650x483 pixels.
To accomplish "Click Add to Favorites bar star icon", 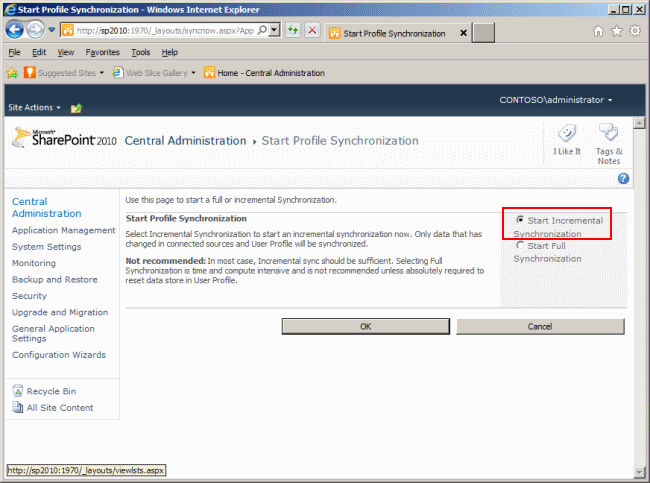I will click(12, 73).
